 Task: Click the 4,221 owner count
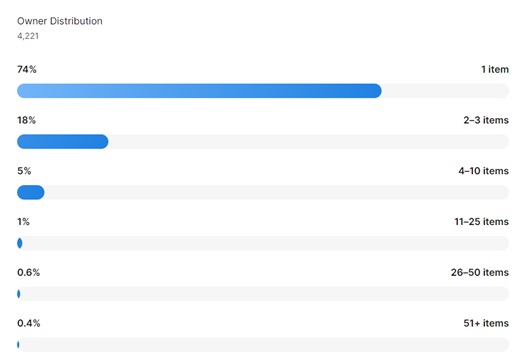28,36
